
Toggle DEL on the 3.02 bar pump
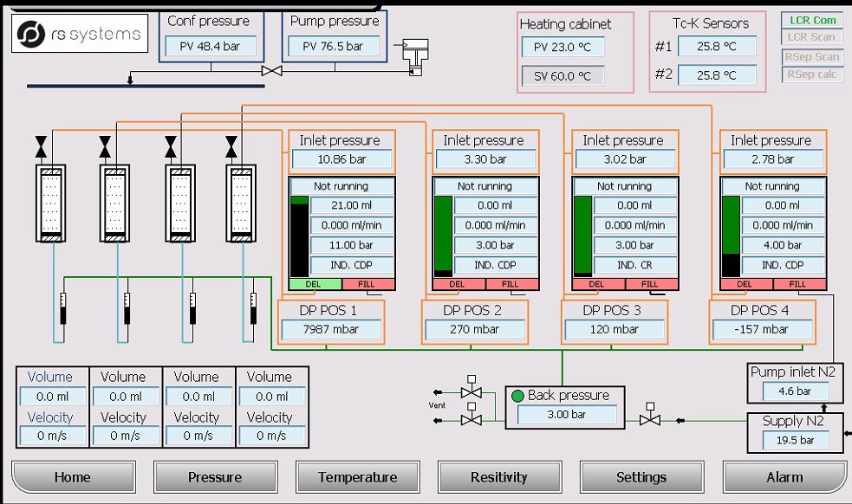coord(599,284)
